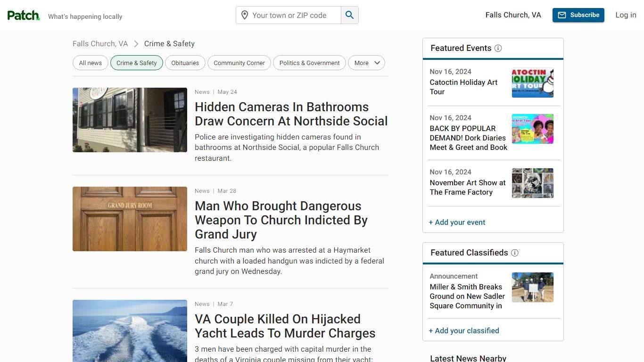Image resolution: width=644 pixels, height=362 pixels.
Task: Switch to the Obituaries filter
Action: pos(185,63)
